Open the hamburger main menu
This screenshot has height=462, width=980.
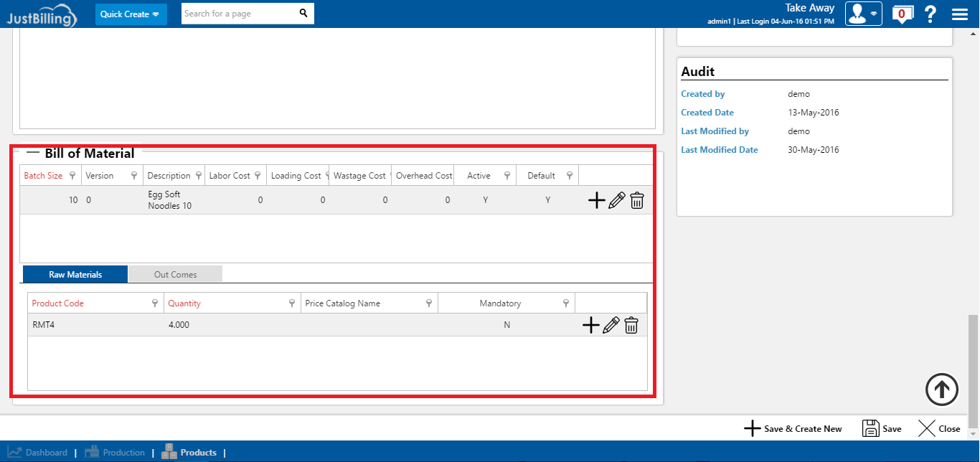coord(960,14)
